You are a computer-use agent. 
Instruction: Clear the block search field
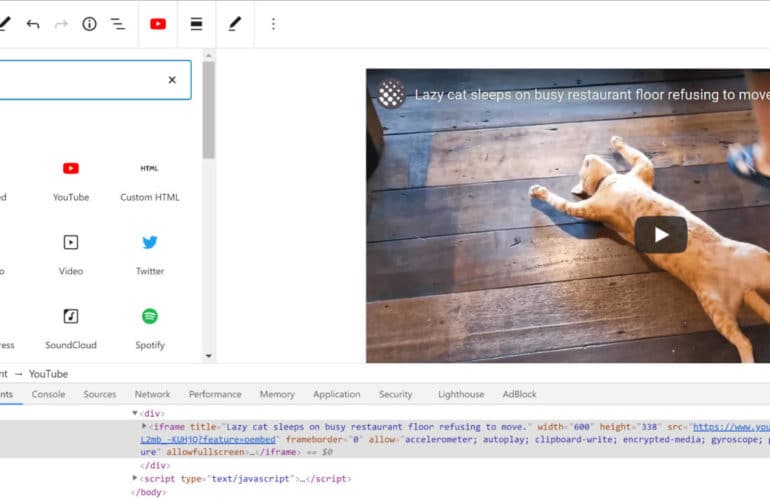pyautogui.click(x=172, y=80)
